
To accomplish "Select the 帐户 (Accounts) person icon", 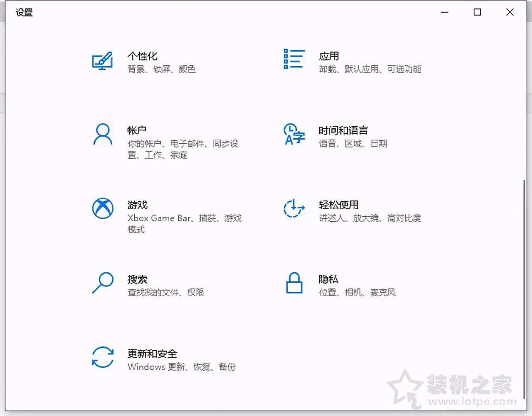I will click(102, 133).
